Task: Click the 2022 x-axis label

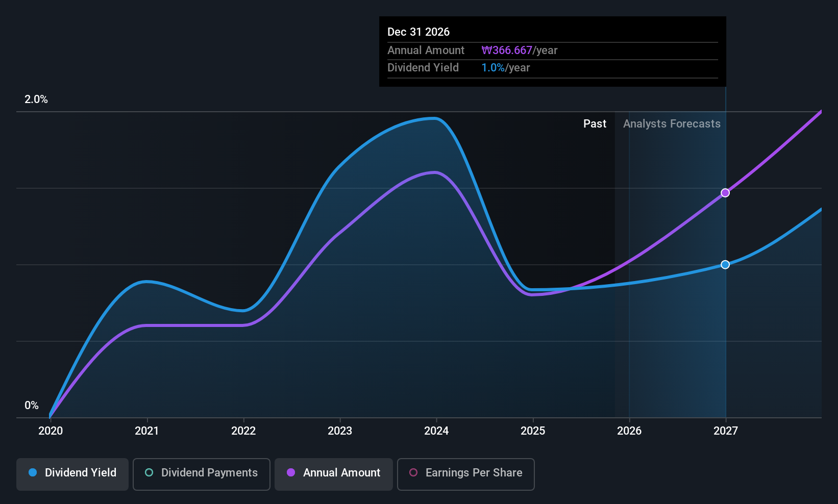Action: tap(243, 431)
